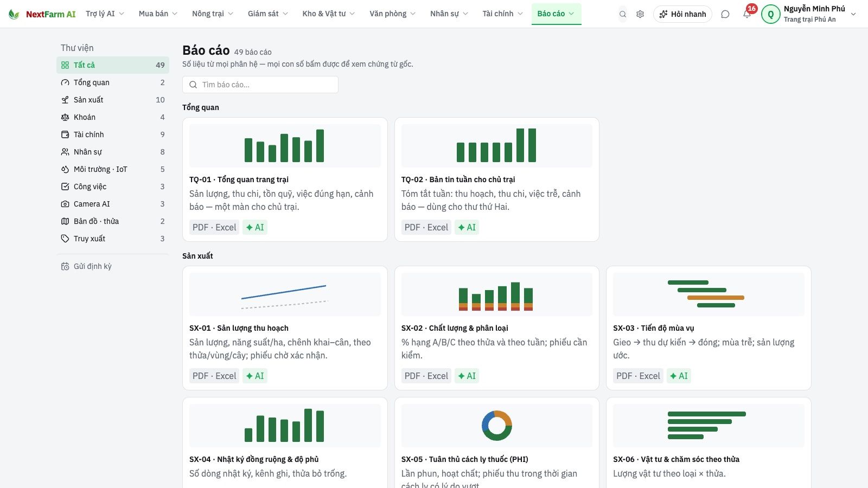This screenshot has width=868, height=488.
Task: Click PDF · Excel on TQ-02 card
Action: (x=426, y=227)
